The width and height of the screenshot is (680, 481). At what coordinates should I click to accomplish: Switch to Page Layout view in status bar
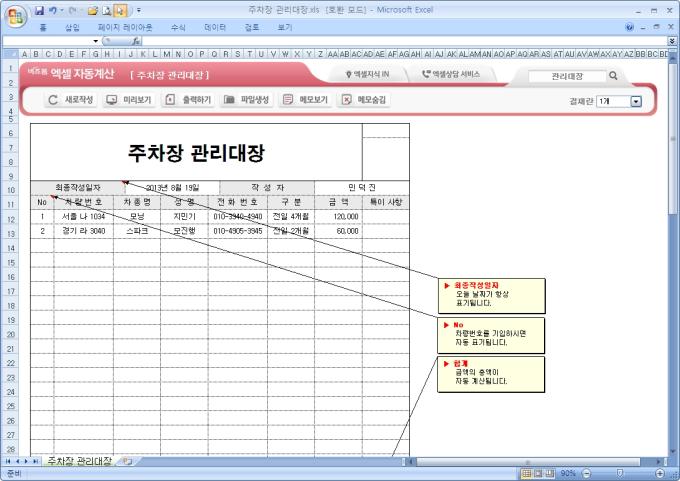click(x=538, y=473)
